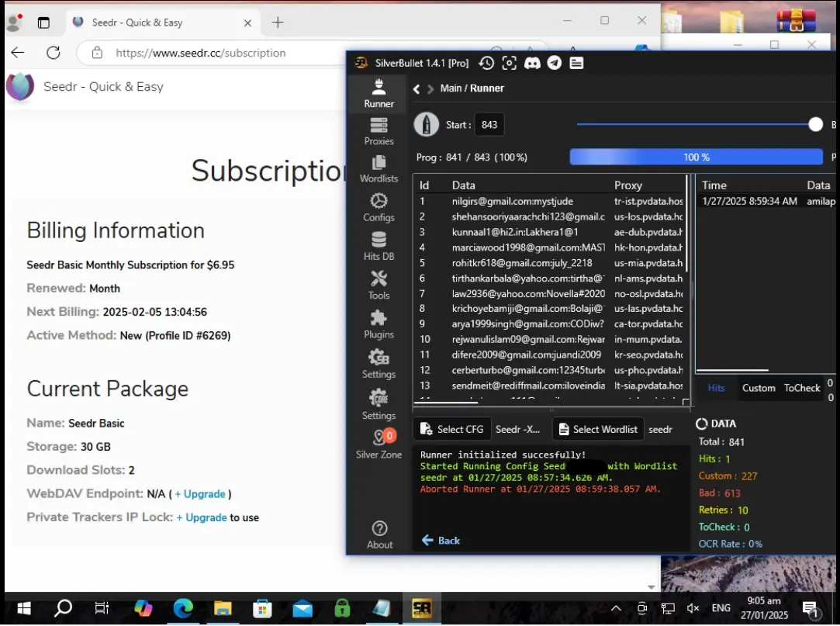Open the Wordlists section in sidebar
Image resolution: width=840 pixels, height=626 pixels.
(x=379, y=169)
